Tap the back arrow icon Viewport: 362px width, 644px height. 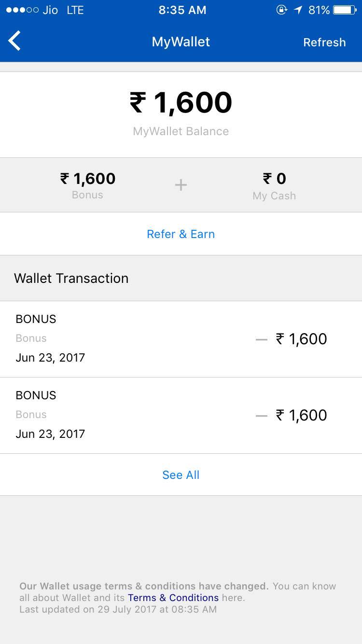(14, 41)
